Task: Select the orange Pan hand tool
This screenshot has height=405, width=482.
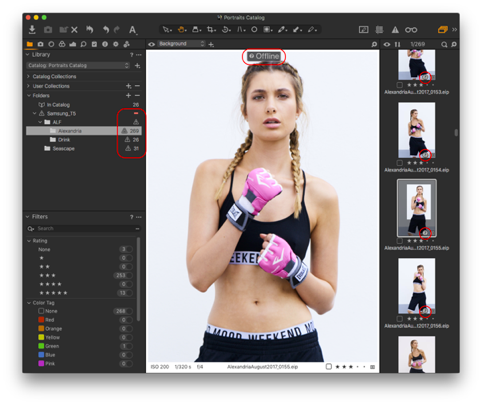Action: (x=182, y=30)
